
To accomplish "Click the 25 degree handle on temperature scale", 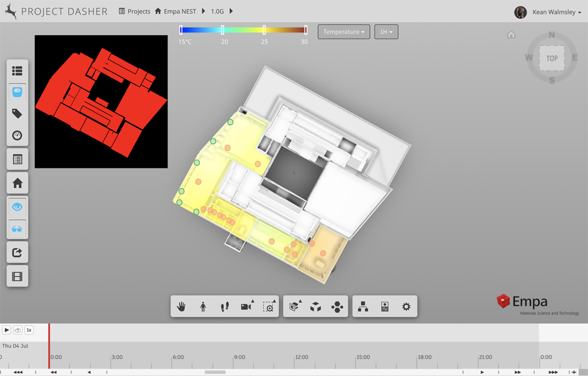I will click(x=264, y=30).
